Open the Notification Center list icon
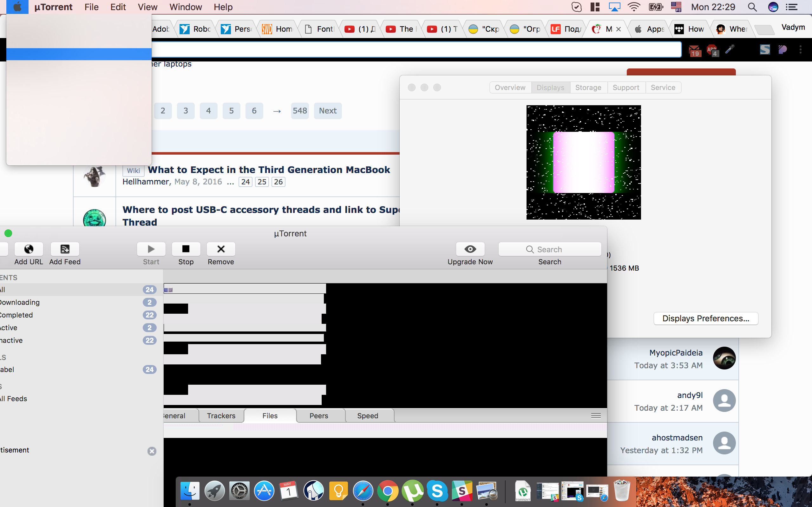 click(791, 7)
